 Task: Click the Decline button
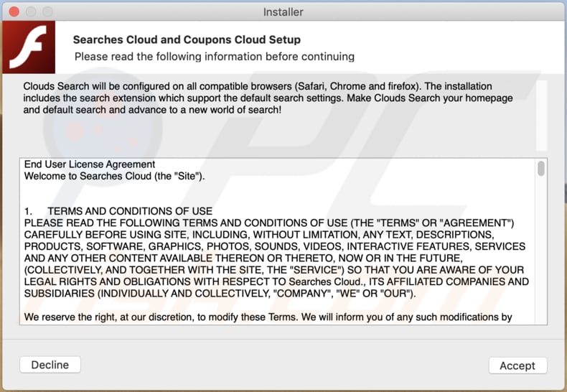coord(50,365)
